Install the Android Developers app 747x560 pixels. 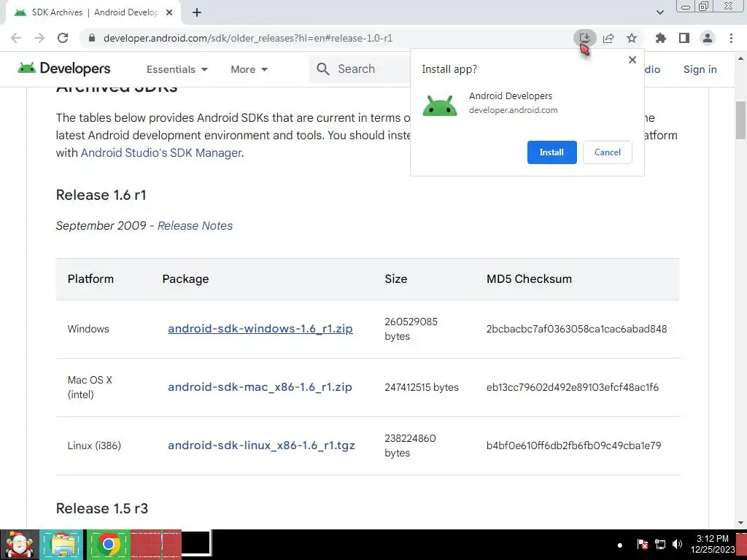point(551,152)
